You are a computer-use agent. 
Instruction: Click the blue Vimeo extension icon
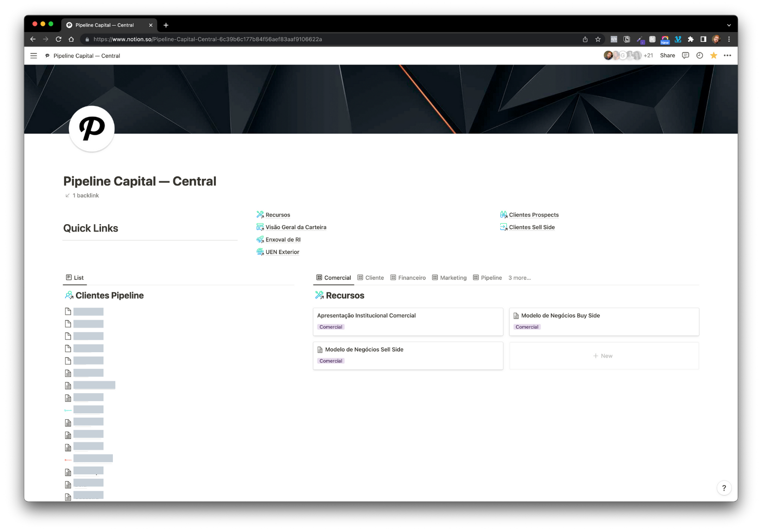tap(678, 39)
